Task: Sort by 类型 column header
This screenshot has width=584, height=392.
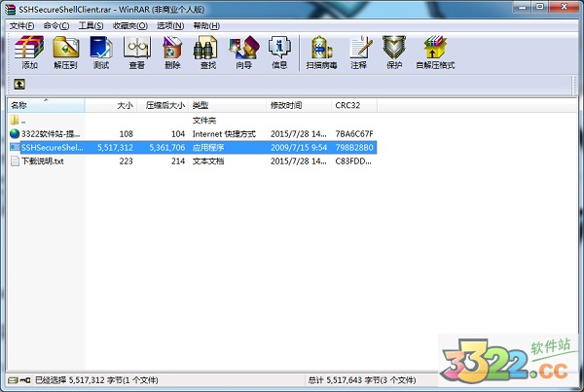Action: pos(228,105)
